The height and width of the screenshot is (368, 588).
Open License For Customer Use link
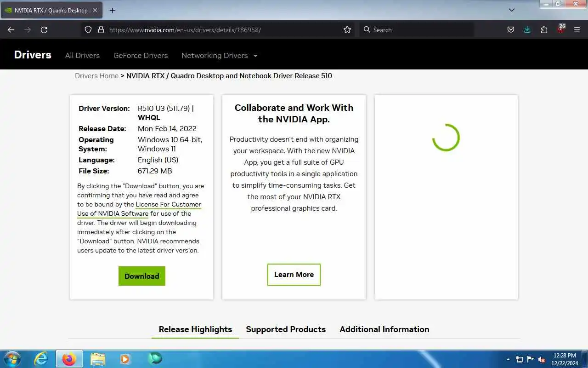pyautogui.click(x=139, y=209)
